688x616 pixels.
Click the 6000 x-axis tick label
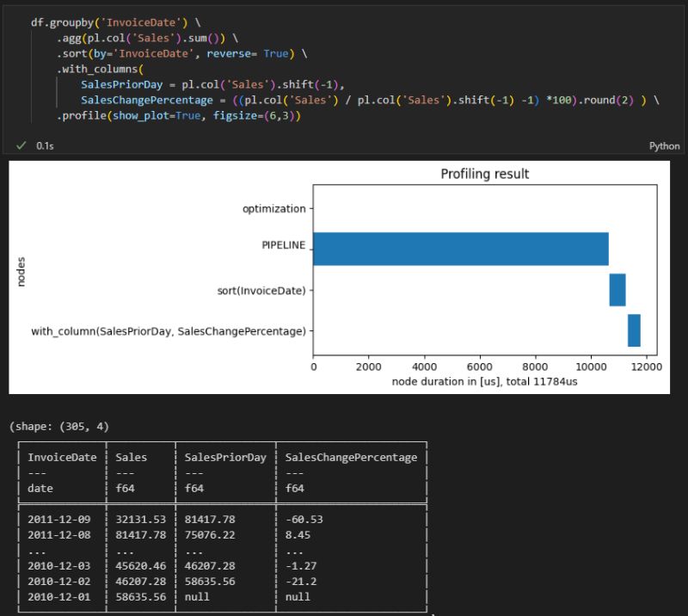tap(480, 367)
